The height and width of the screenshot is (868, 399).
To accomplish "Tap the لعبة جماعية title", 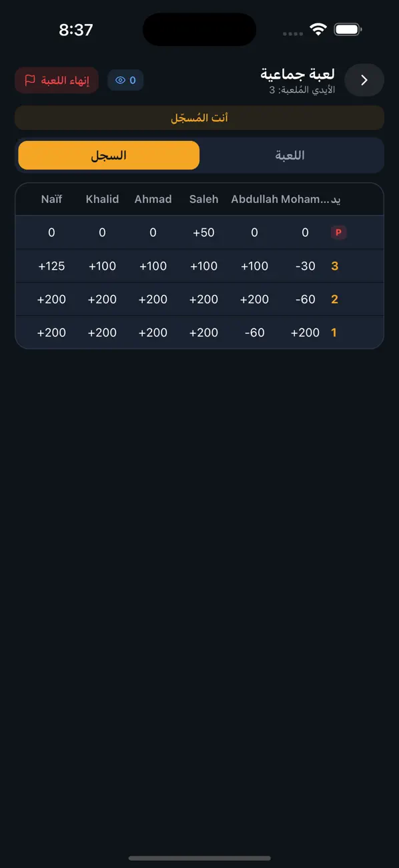I will tap(298, 73).
